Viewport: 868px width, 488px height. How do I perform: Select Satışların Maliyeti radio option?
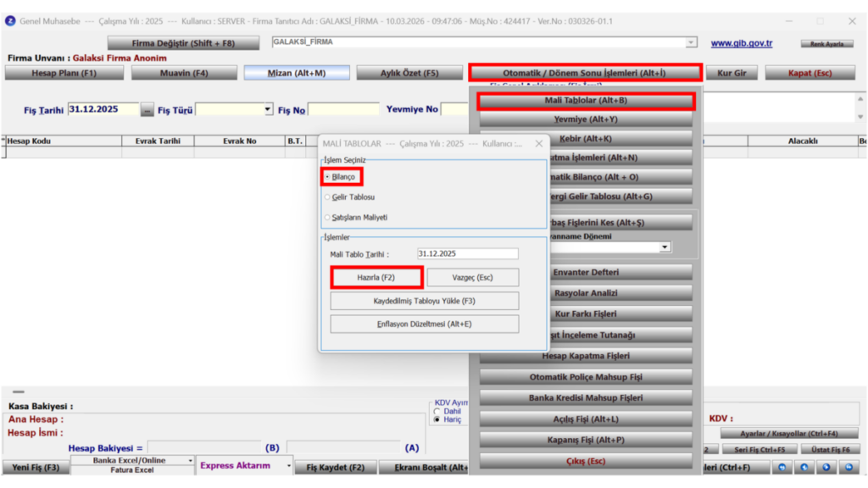pyautogui.click(x=328, y=218)
